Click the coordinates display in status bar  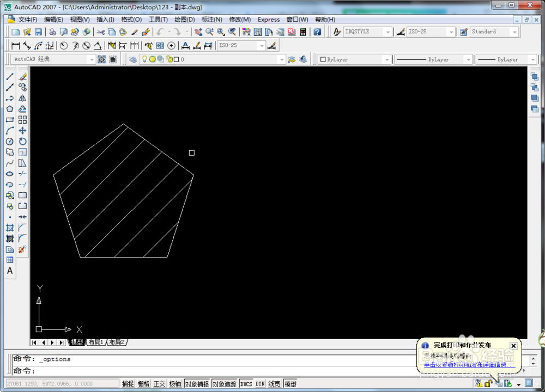[x=63, y=384]
